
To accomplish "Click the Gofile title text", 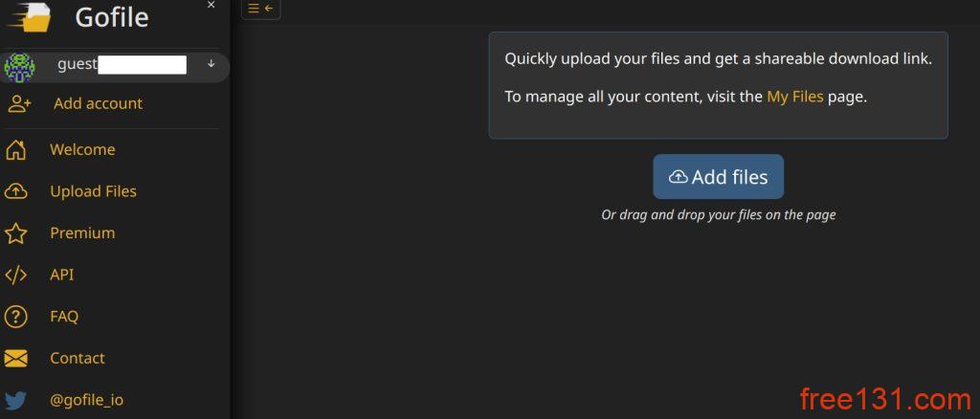I will [x=112, y=17].
